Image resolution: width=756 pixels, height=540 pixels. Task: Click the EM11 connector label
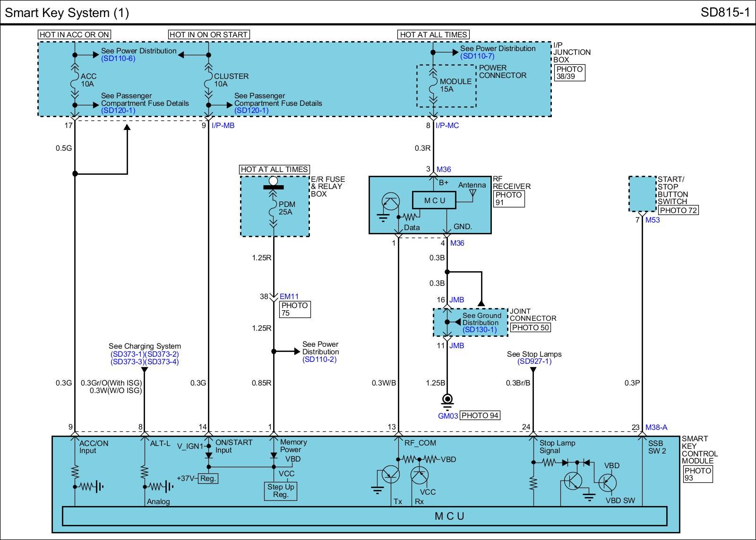coord(289,297)
